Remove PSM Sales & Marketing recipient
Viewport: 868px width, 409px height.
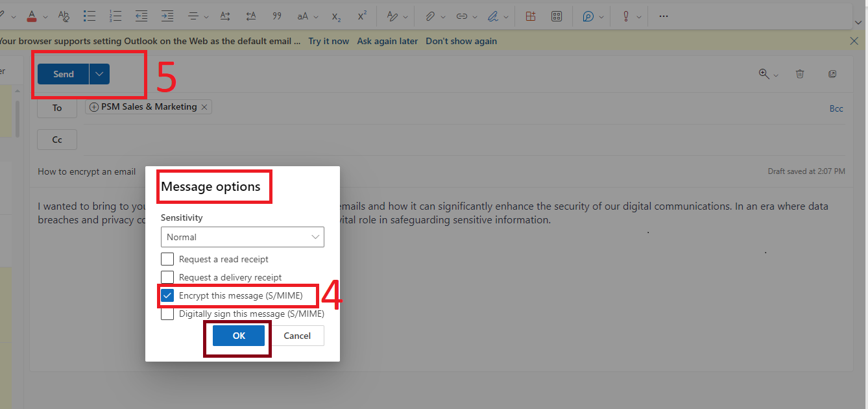point(204,106)
